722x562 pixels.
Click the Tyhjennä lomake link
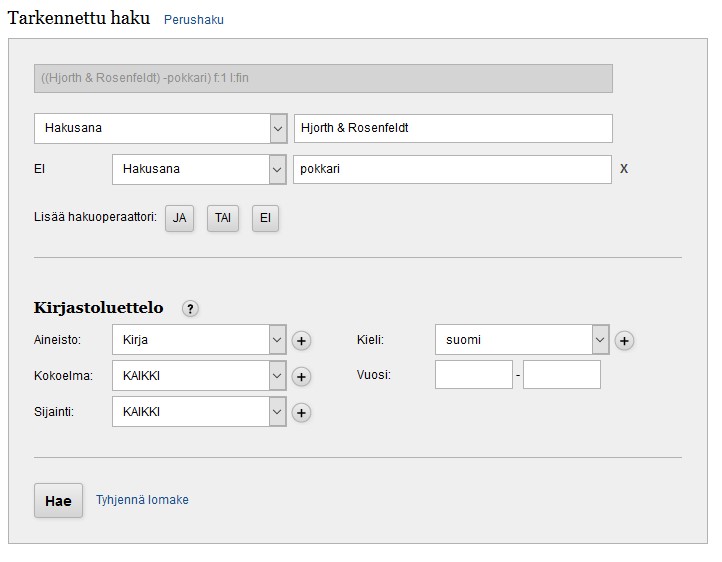click(142, 500)
